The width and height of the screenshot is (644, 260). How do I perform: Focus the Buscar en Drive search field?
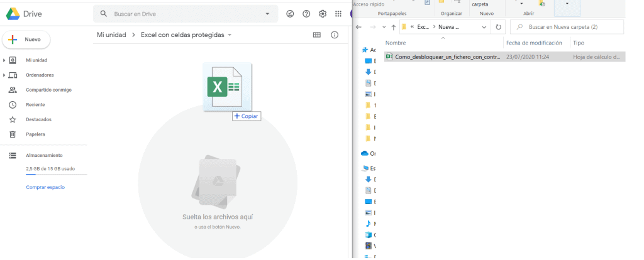click(x=186, y=14)
